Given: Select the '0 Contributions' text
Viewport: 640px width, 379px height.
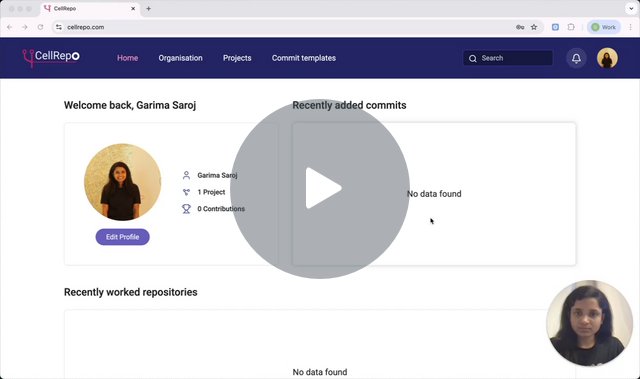Looking at the screenshot, I should (x=221, y=209).
